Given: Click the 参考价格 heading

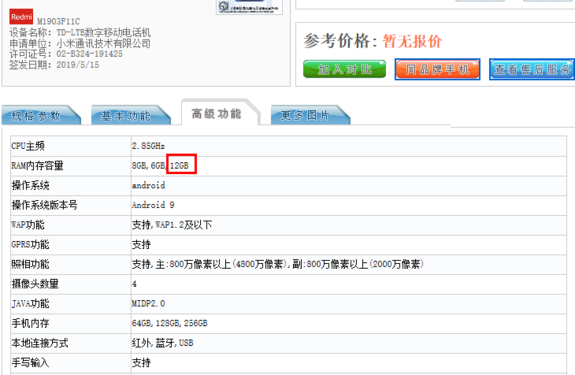Looking at the screenshot, I should pyautogui.click(x=340, y=41).
